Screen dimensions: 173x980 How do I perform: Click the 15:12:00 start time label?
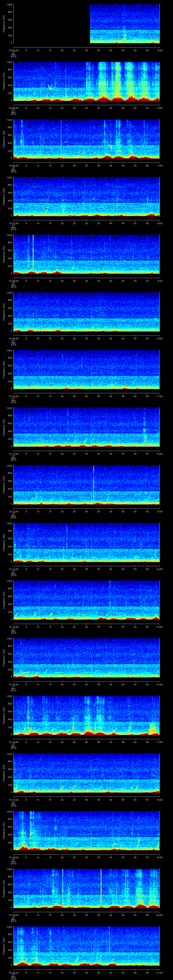point(14,511)
